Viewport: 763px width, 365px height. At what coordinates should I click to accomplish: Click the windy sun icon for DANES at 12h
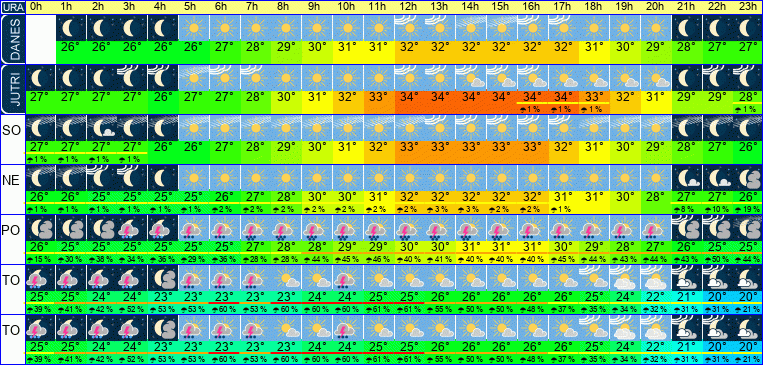[x=408, y=28]
